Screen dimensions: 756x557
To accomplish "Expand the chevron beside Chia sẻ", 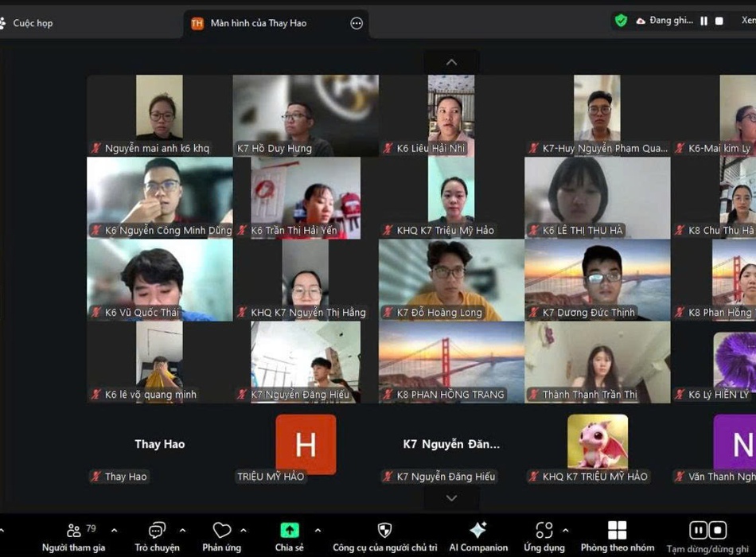I will tap(318, 531).
